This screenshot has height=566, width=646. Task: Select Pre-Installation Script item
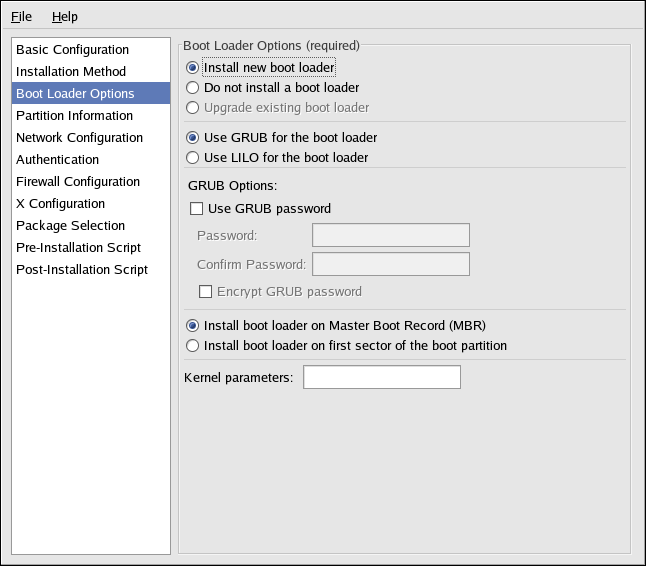pyautogui.click(x=78, y=248)
